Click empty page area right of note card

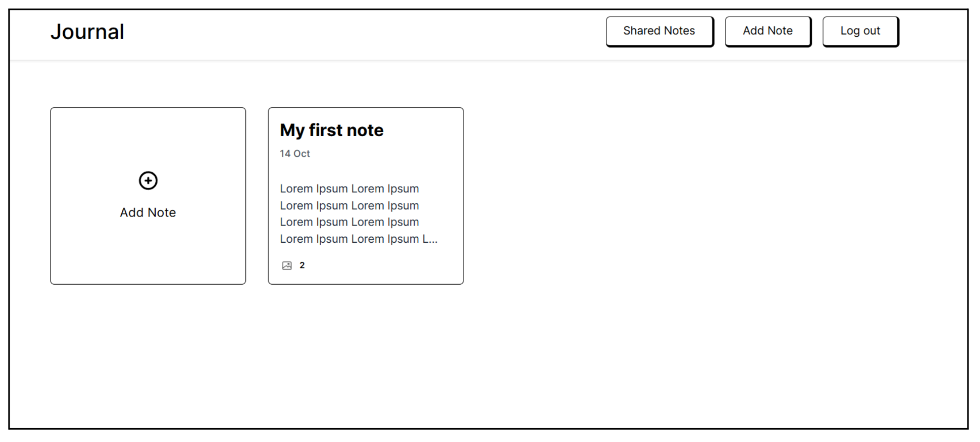[712, 196]
